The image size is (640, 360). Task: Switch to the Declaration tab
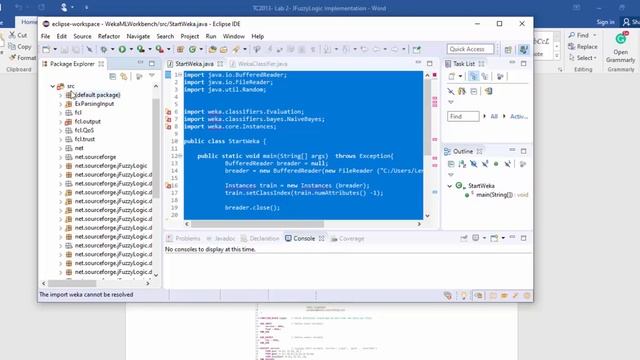(x=260, y=238)
